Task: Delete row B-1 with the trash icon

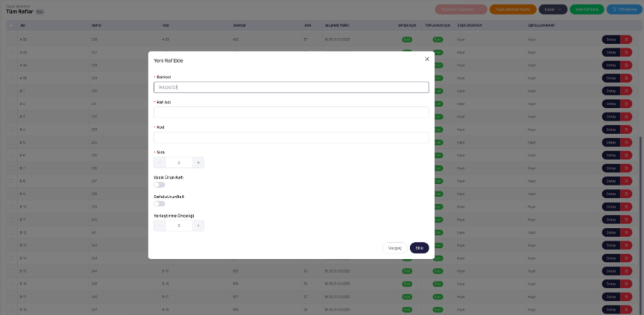Action: pos(626,91)
